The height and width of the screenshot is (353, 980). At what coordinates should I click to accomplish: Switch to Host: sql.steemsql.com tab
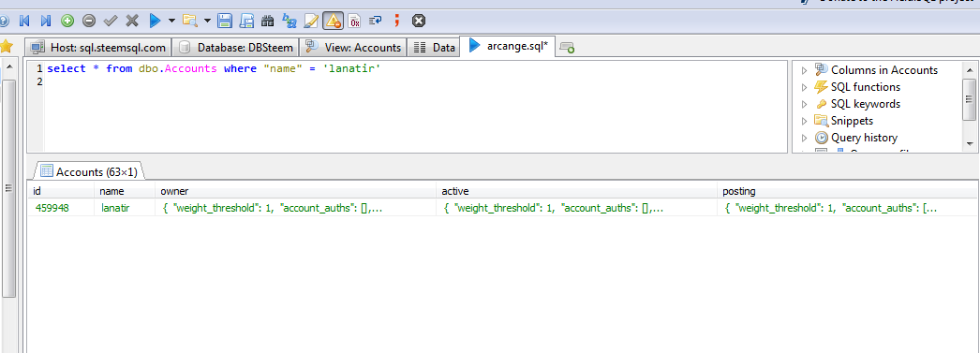98,47
